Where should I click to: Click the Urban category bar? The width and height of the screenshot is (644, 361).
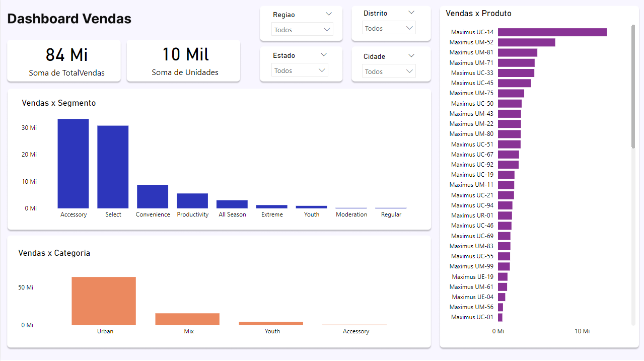104,301
